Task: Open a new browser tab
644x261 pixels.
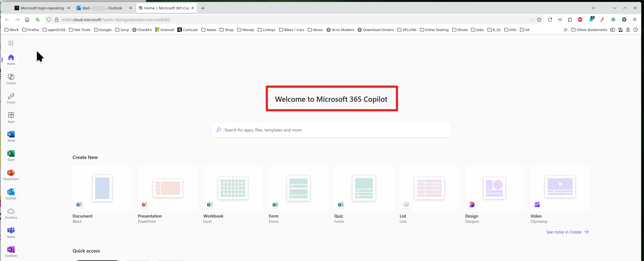Action: (203, 8)
